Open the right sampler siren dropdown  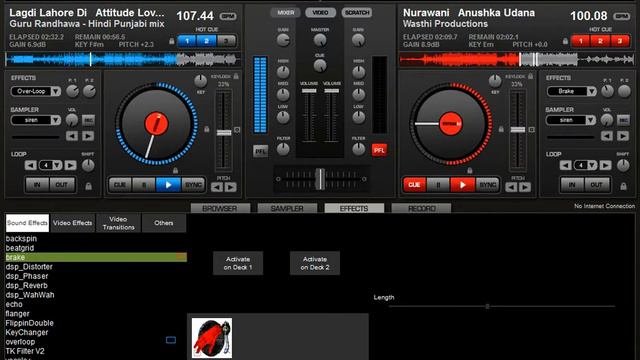coord(591,120)
